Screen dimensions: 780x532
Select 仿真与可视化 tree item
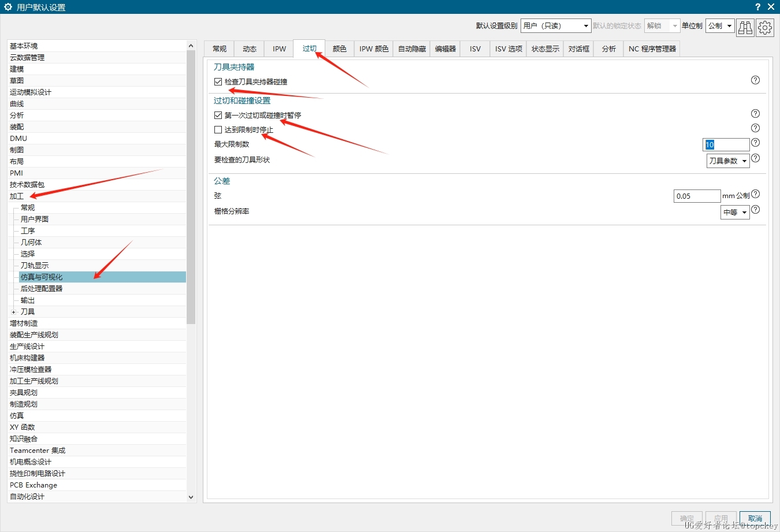pos(103,277)
